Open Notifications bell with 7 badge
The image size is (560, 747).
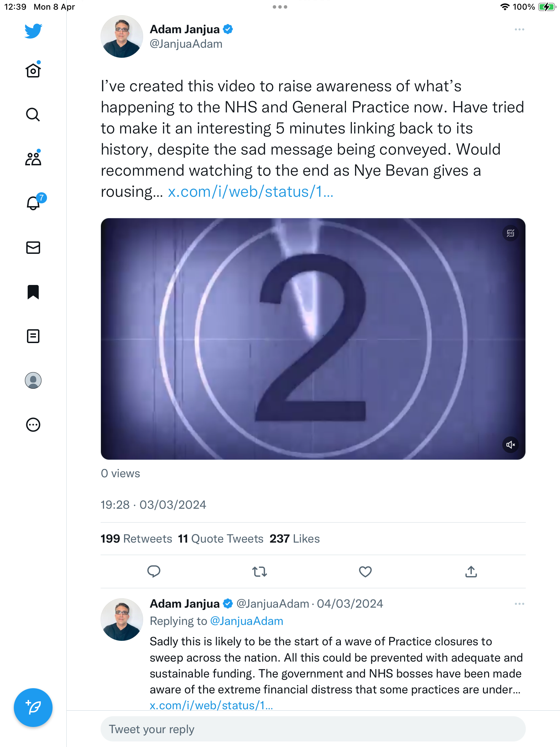(34, 203)
